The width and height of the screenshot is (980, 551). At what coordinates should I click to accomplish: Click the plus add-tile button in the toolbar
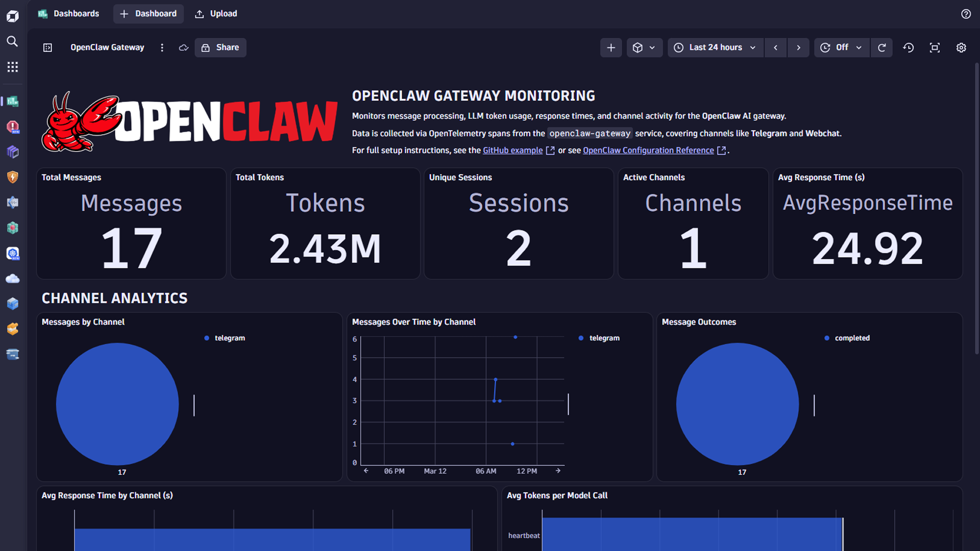point(611,47)
